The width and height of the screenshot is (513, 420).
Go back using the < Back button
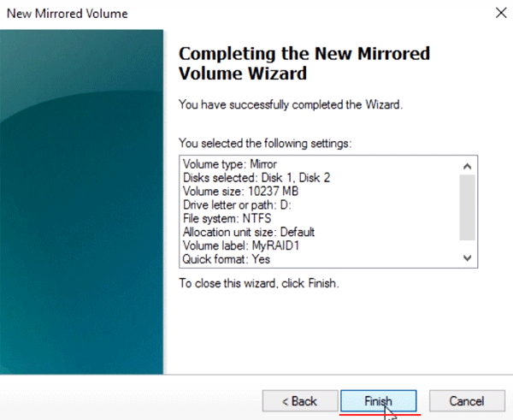[x=300, y=400]
